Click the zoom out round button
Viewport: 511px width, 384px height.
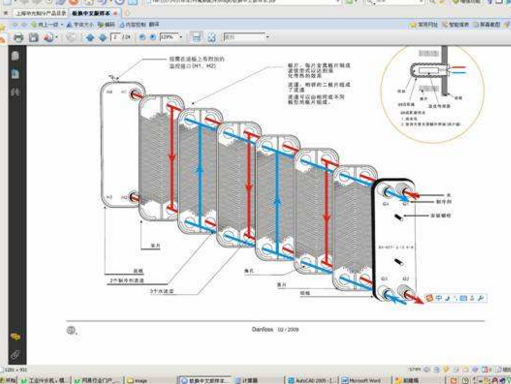coord(142,37)
